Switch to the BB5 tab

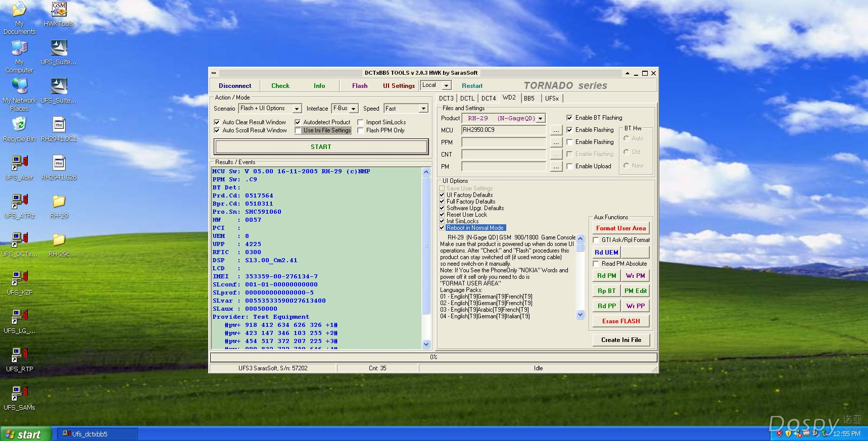(x=529, y=99)
